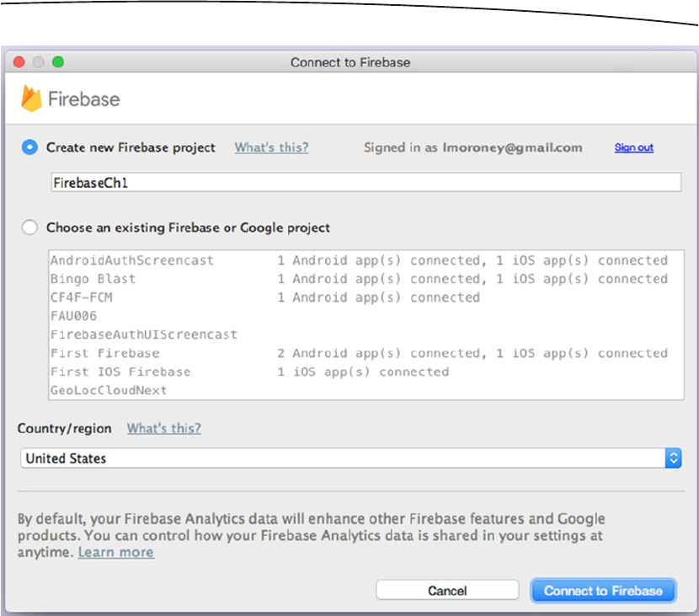Open What's this link beside new project
Viewport: 699px width, 616px height.
tap(271, 147)
